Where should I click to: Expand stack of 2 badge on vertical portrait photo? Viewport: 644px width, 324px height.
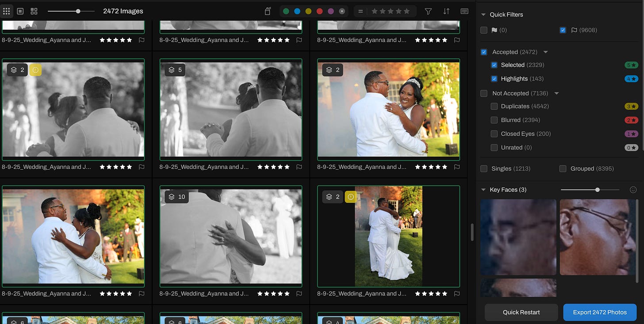333,197
